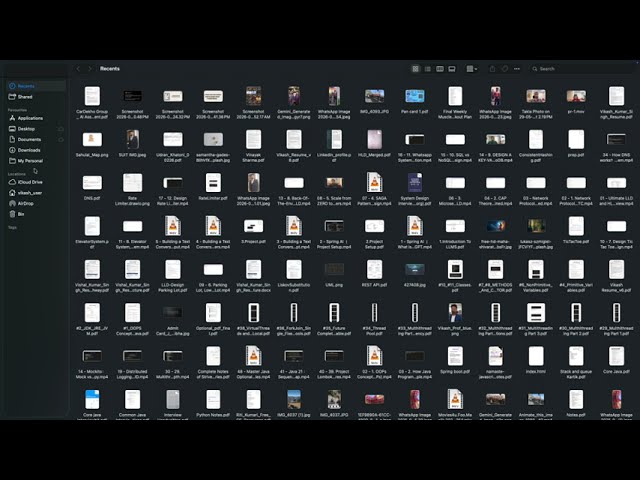The height and width of the screenshot is (480, 640).
Task: Select the REST API.pdf file
Action: [x=374, y=273]
